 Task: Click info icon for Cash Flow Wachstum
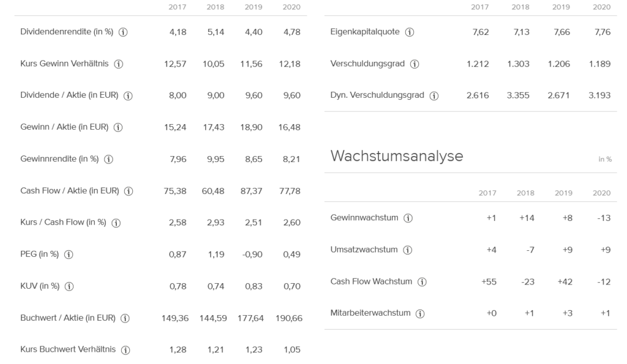(422, 282)
